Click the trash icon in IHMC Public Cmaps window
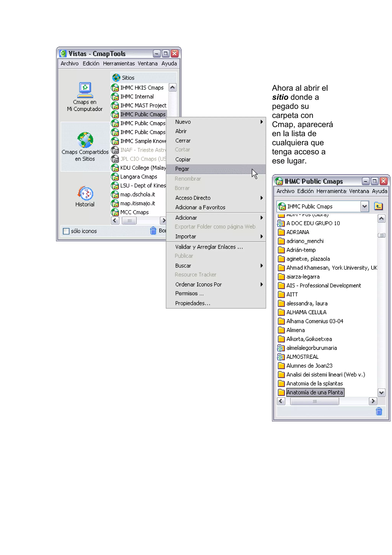 379,411
